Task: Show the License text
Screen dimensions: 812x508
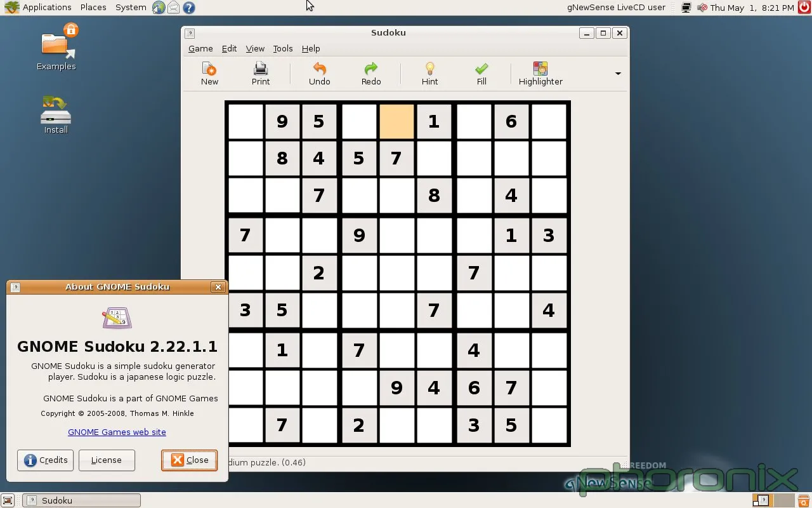Action: (x=107, y=460)
